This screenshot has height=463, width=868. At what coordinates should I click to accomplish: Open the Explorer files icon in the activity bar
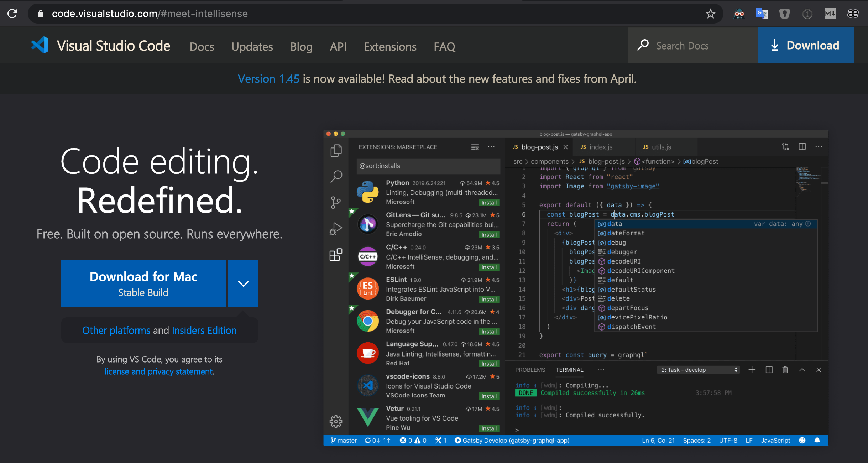pyautogui.click(x=336, y=151)
